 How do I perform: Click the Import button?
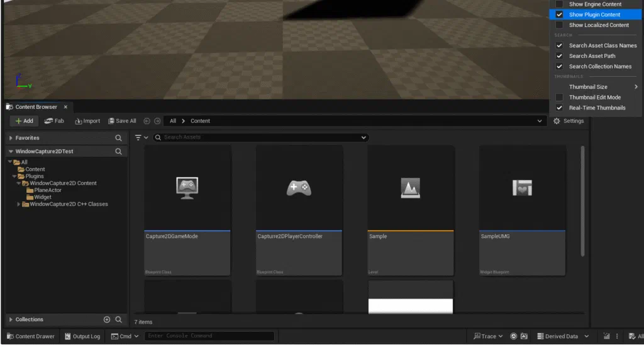click(x=87, y=121)
